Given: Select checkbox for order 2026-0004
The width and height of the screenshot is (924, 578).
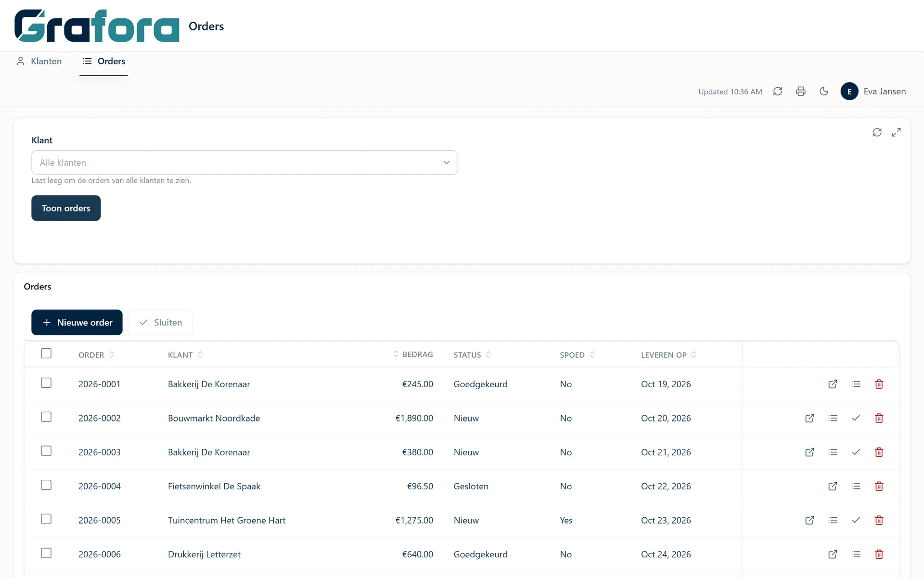Looking at the screenshot, I should [x=46, y=485].
